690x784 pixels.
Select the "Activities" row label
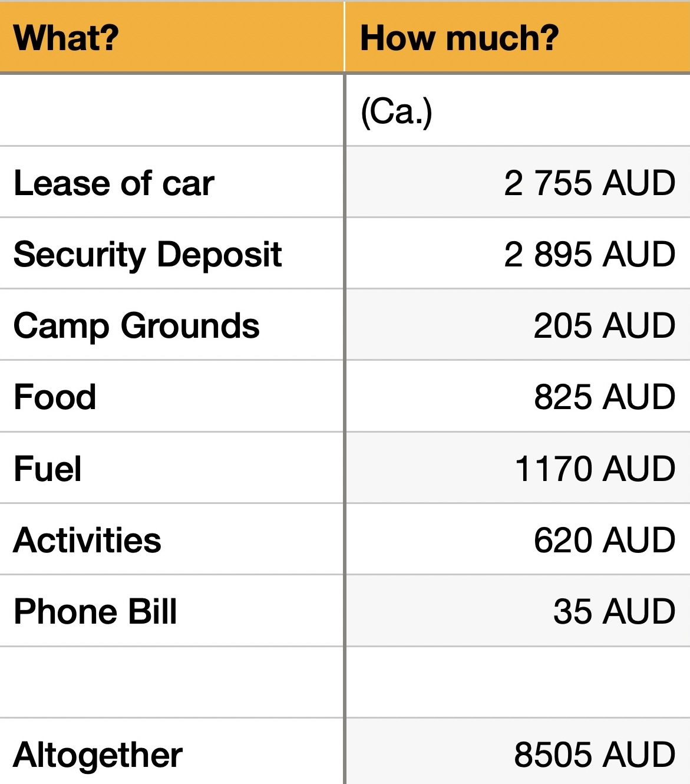(87, 540)
